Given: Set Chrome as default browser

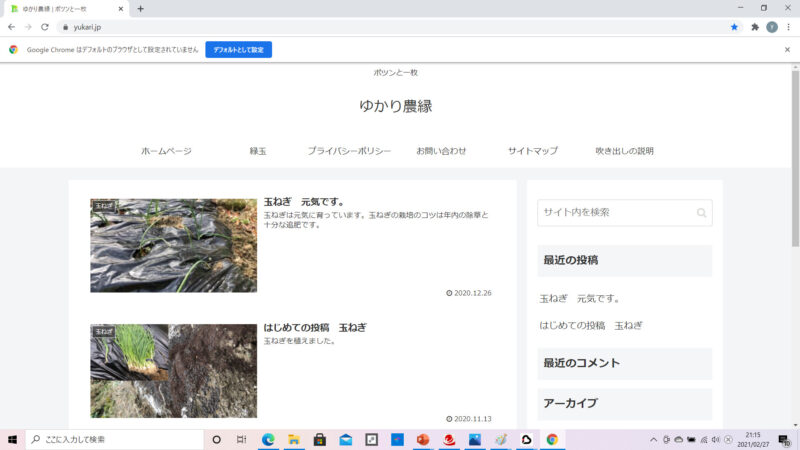Looking at the screenshot, I should click(238, 49).
